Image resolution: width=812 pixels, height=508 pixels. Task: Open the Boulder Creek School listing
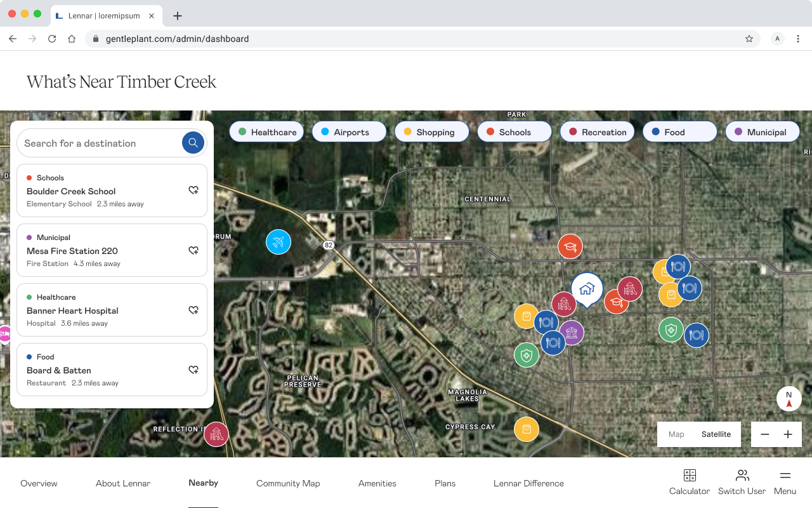click(112, 190)
